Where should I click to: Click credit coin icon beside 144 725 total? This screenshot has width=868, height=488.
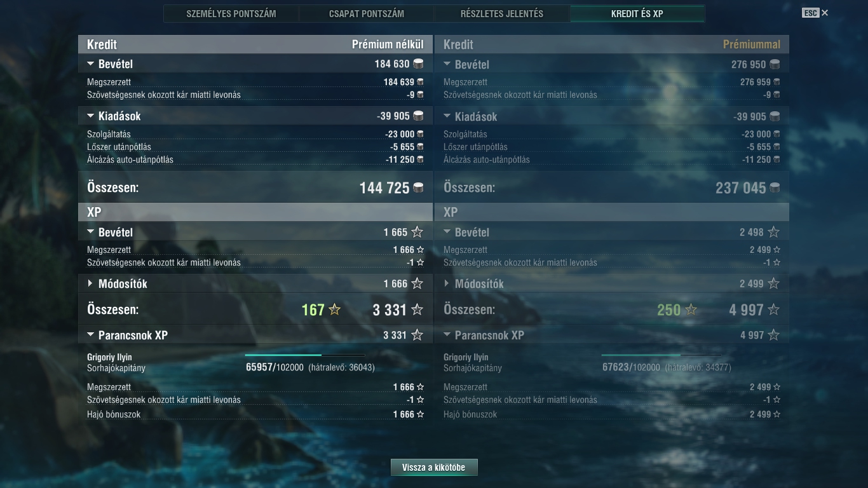[418, 187]
